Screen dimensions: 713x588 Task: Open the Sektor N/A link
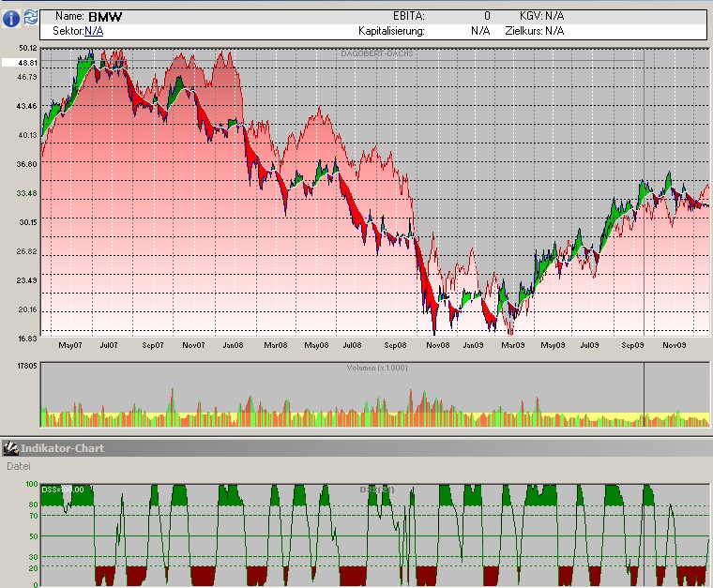click(94, 31)
